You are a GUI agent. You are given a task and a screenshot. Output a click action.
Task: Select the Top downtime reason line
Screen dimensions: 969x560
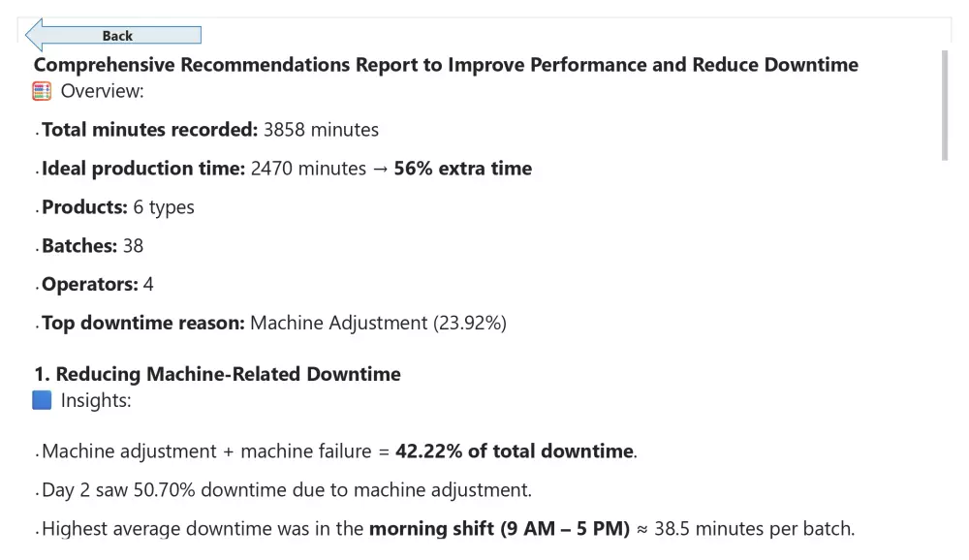coord(274,324)
